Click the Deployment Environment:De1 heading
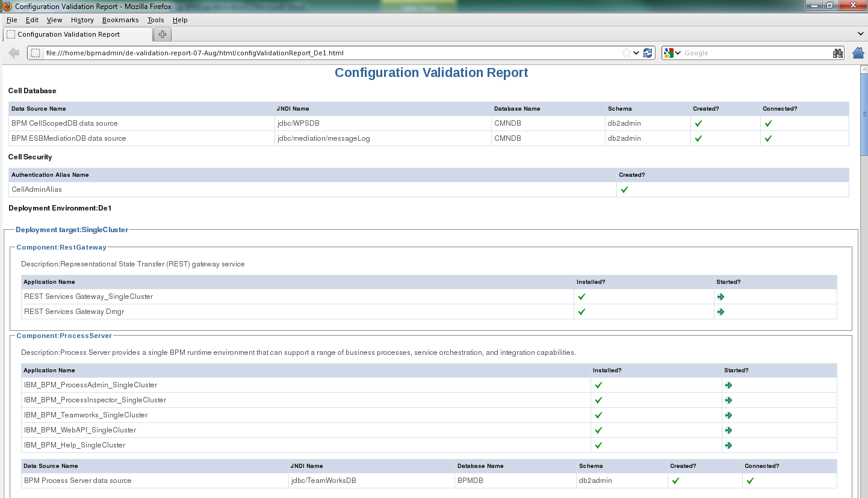Viewport: 868px width, 498px height. [x=60, y=208]
